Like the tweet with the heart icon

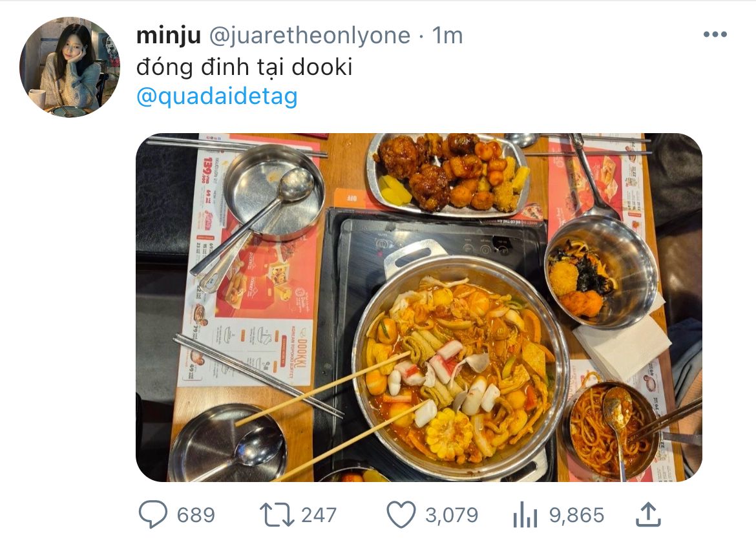(401, 515)
